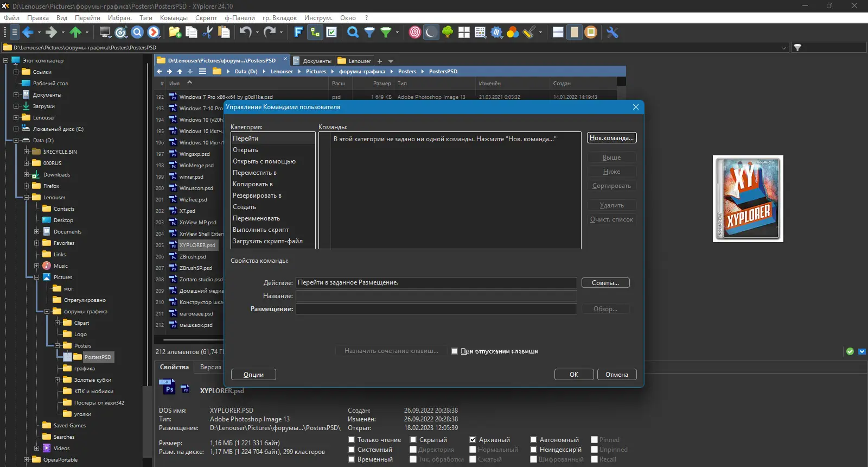Expand the 'Downloads' tree node
Viewport: 868px width, 467px height.
tap(26, 175)
